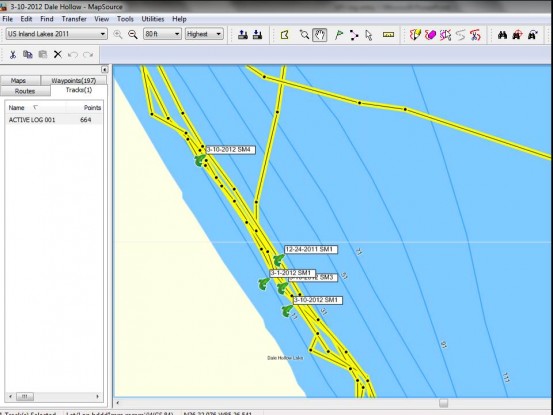Click the 664 points value
This screenshot has height=415, width=553.
coord(86,120)
